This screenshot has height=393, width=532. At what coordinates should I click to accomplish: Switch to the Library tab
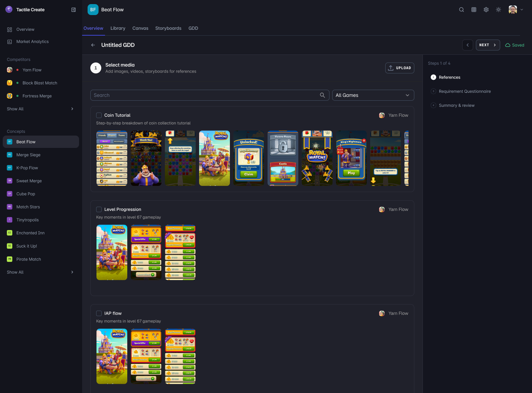118,28
